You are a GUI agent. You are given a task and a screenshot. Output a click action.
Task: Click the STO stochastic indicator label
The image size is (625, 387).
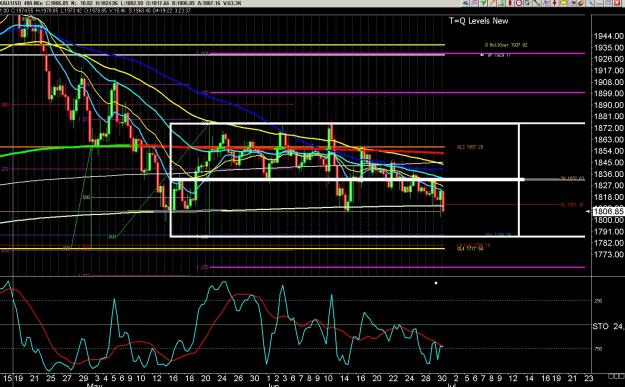pos(601,326)
